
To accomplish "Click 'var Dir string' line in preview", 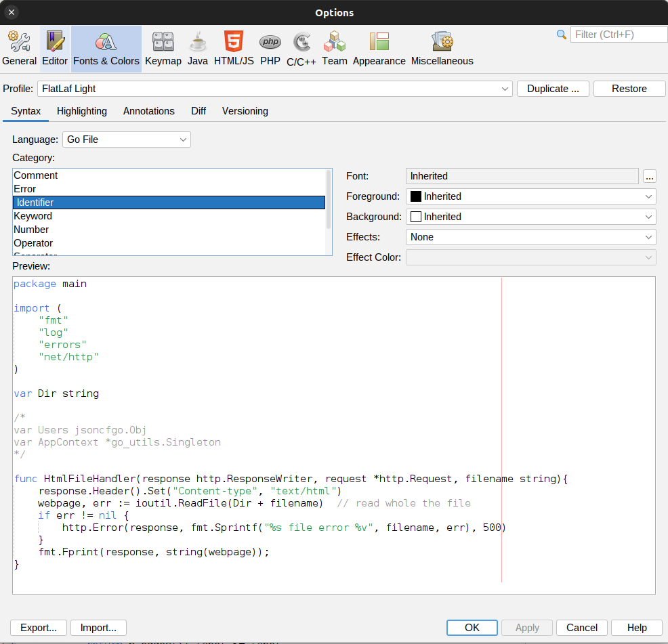I will [x=56, y=393].
